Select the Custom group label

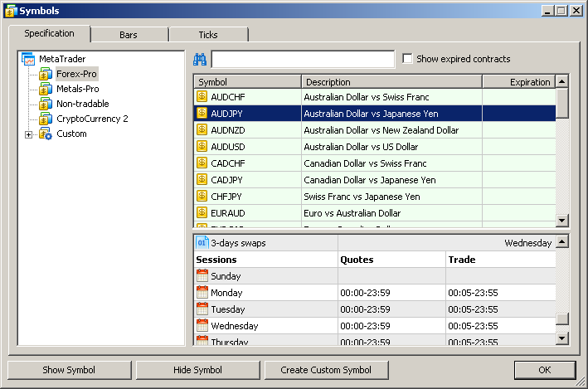click(71, 134)
